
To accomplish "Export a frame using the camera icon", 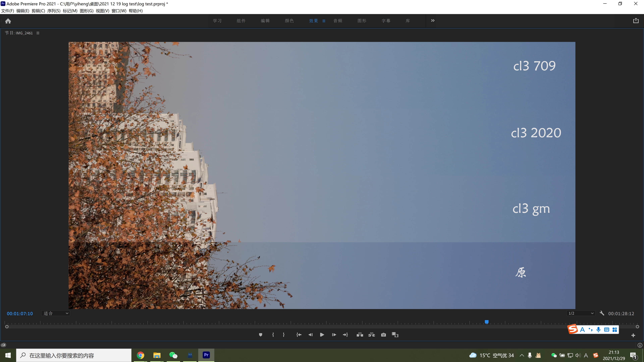I will 384,335.
